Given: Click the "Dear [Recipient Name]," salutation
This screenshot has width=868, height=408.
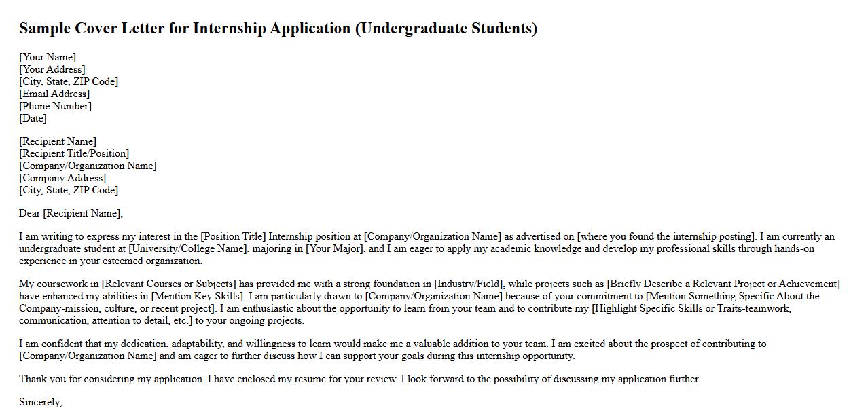Looking at the screenshot, I should 71,213.
